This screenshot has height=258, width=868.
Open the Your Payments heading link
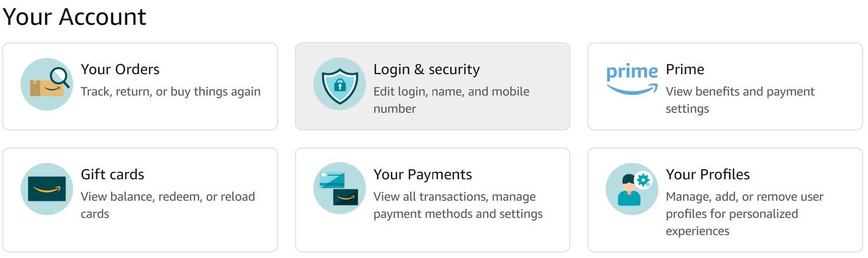pos(422,174)
